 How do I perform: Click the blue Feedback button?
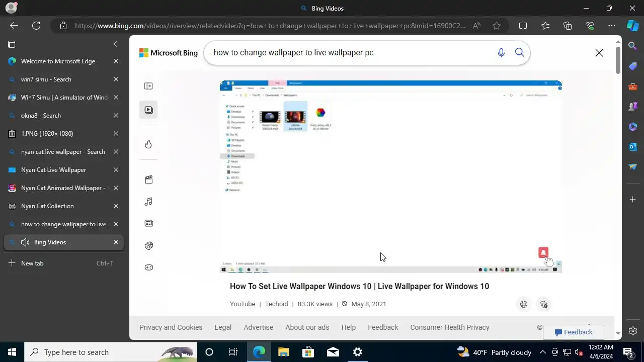point(574,332)
